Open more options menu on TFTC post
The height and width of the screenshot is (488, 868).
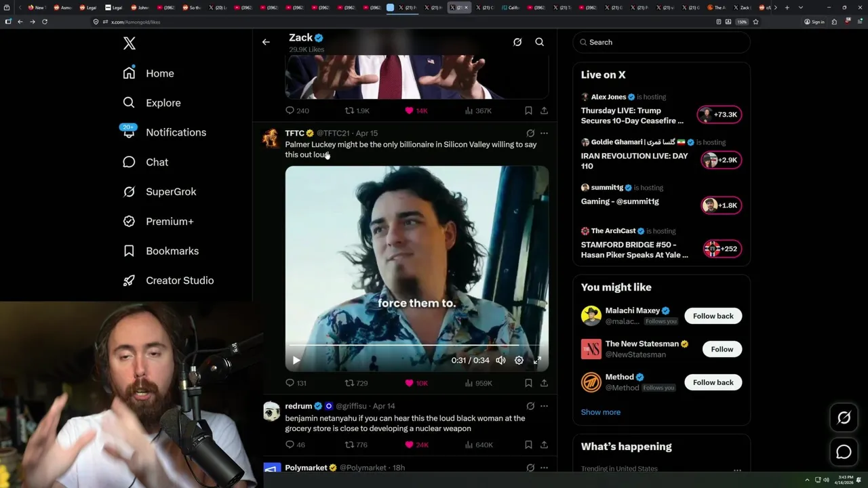(544, 134)
